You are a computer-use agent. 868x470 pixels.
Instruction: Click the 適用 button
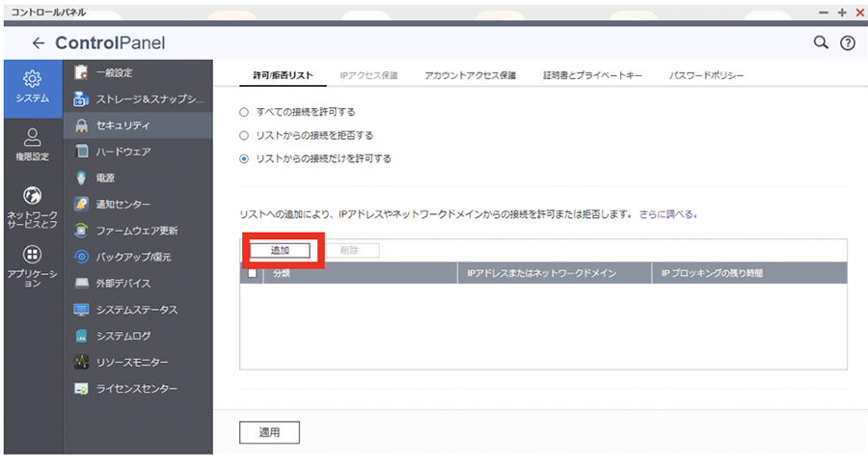(x=270, y=432)
